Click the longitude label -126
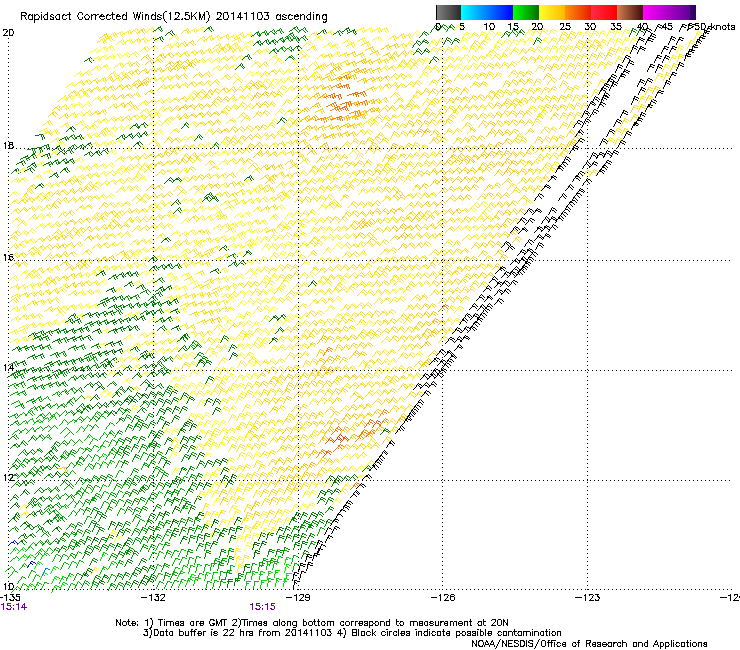This screenshot has height=650, width=740. [443, 598]
